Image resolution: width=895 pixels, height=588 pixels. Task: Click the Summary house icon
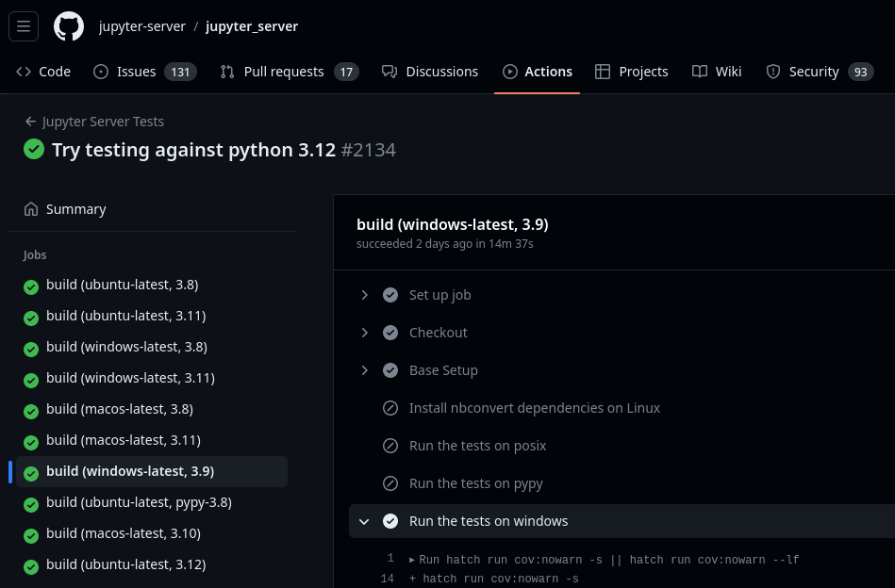[x=31, y=208]
